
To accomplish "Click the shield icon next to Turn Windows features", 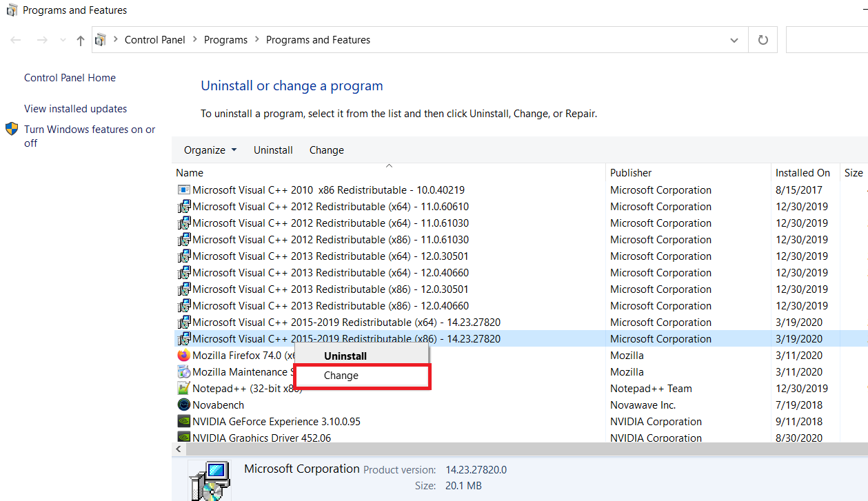I will (12, 129).
